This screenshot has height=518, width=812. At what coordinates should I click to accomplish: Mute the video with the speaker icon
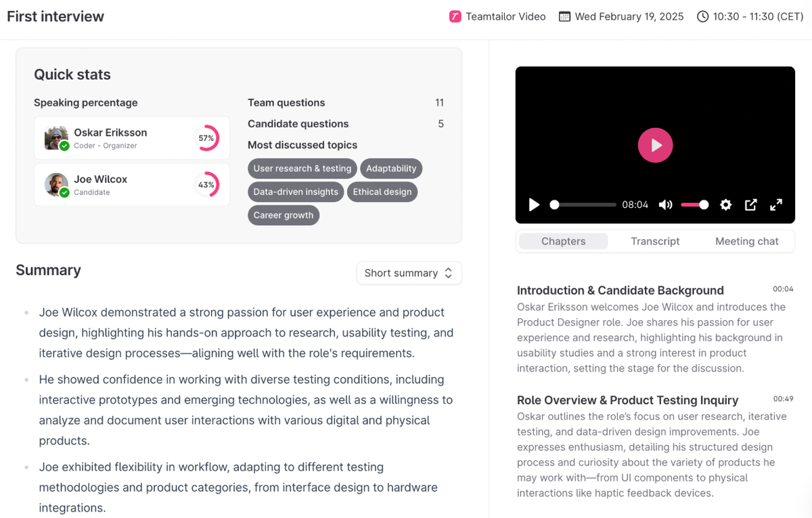pos(666,204)
